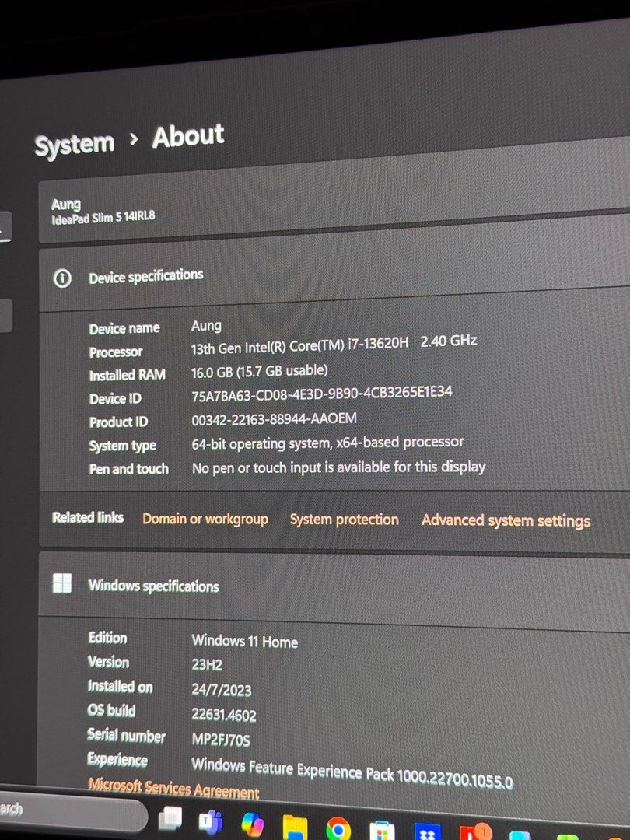Image resolution: width=630 pixels, height=840 pixels.
Task: Click the info icon beside Device specifications
Action: pos(62,278)
